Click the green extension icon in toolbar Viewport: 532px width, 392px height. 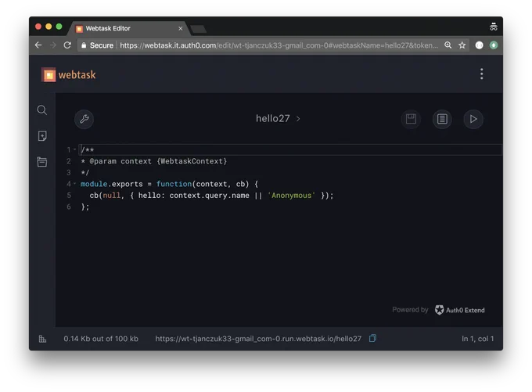pyautogui.click(x=494, y=45)
